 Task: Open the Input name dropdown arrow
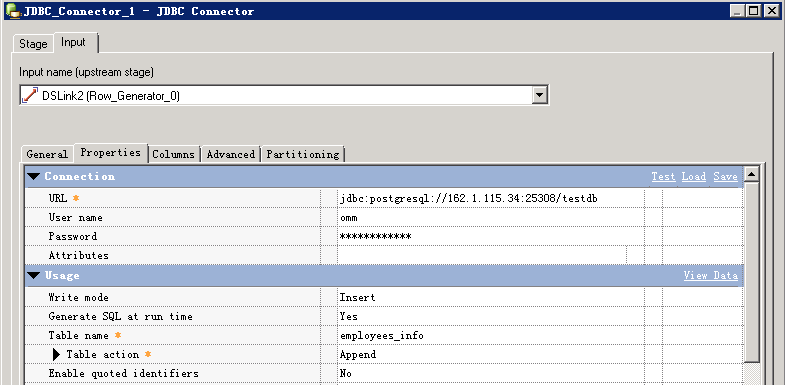pyautogui.click(x=539, y=95)
